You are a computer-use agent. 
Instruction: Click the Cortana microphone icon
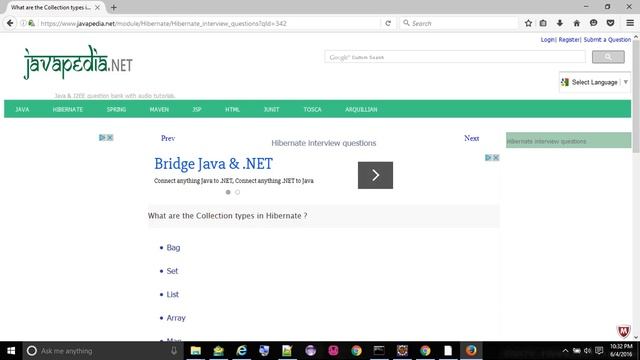coord(174,351)
